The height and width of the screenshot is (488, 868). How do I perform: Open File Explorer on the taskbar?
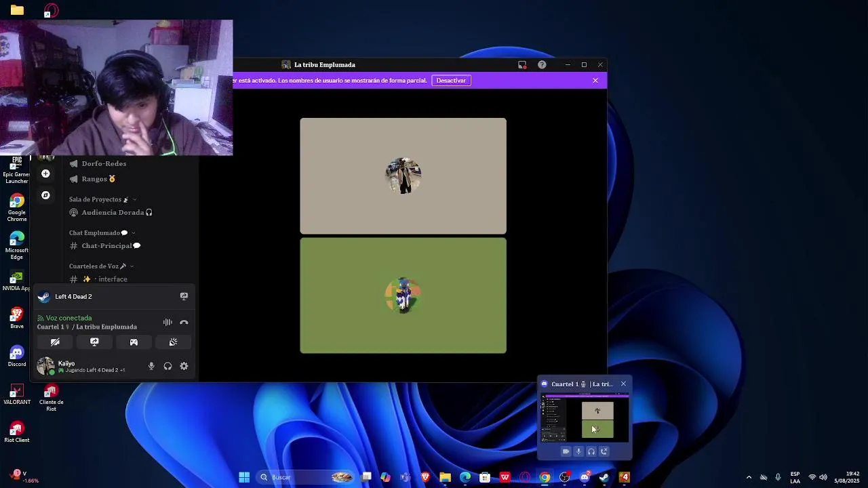pos(445,477)
